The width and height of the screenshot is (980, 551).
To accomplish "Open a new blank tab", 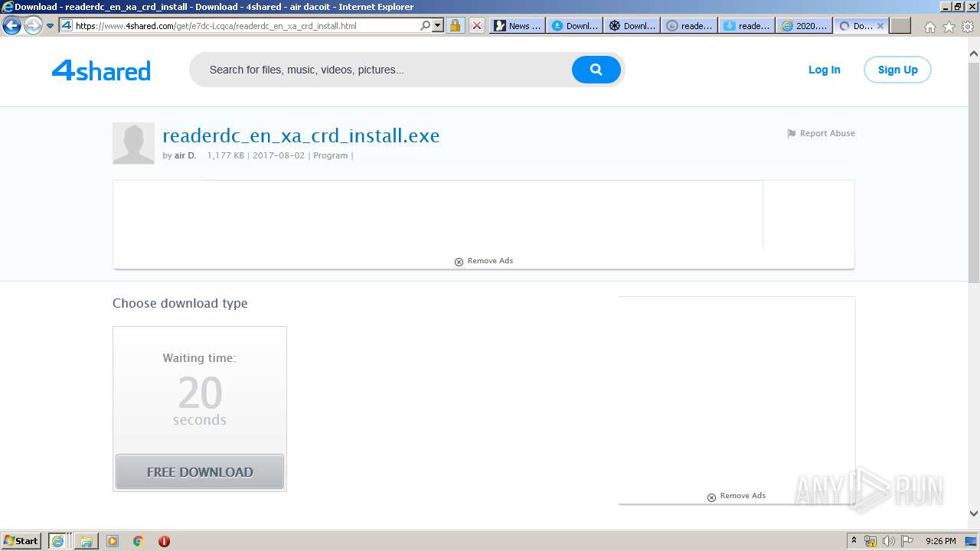I will coord(900,25).
